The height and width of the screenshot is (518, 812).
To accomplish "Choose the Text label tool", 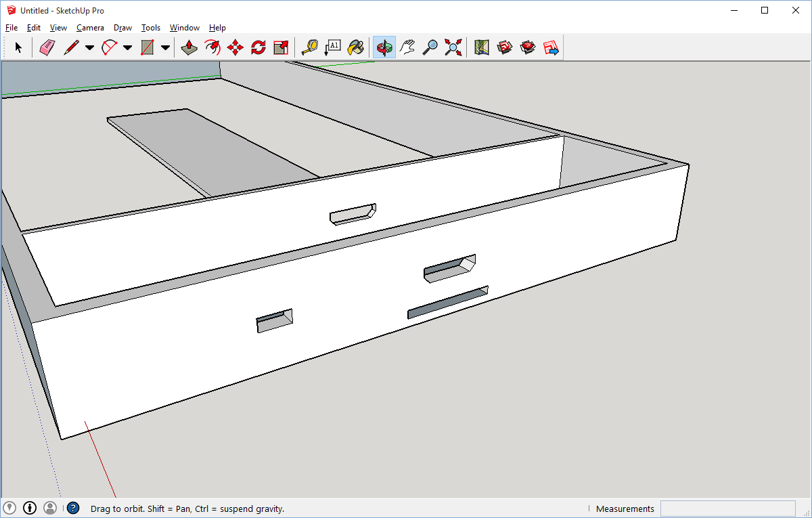I will point(333,47).
